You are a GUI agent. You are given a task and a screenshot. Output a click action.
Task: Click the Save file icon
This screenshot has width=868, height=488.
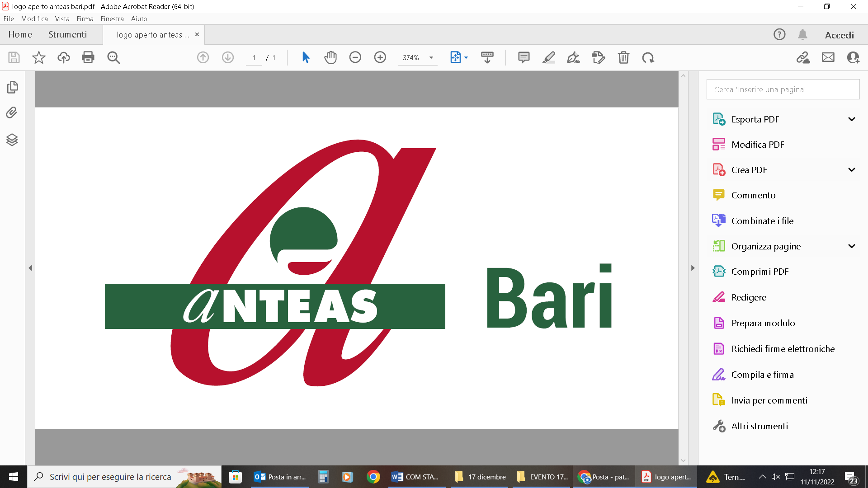click(x=14, y=57)
